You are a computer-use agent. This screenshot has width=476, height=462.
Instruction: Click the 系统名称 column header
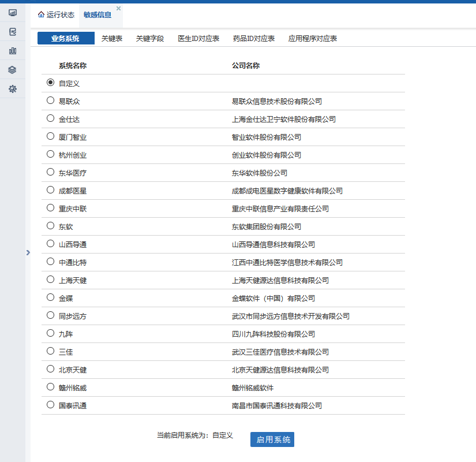(73, 66)
